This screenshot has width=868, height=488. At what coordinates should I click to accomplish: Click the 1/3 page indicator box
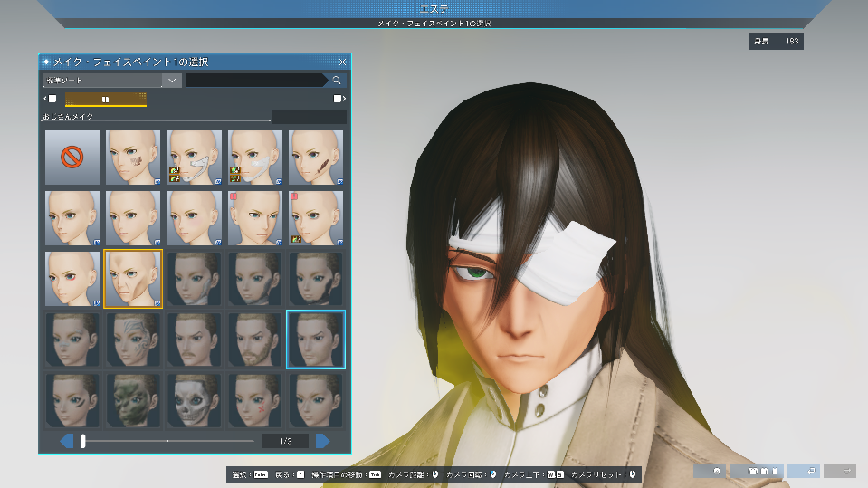[286, 441]
